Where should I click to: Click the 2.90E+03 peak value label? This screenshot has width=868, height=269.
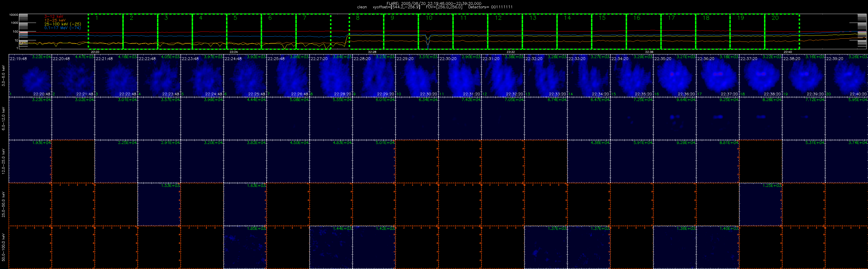pyautogui.click(x=472, y=57)
